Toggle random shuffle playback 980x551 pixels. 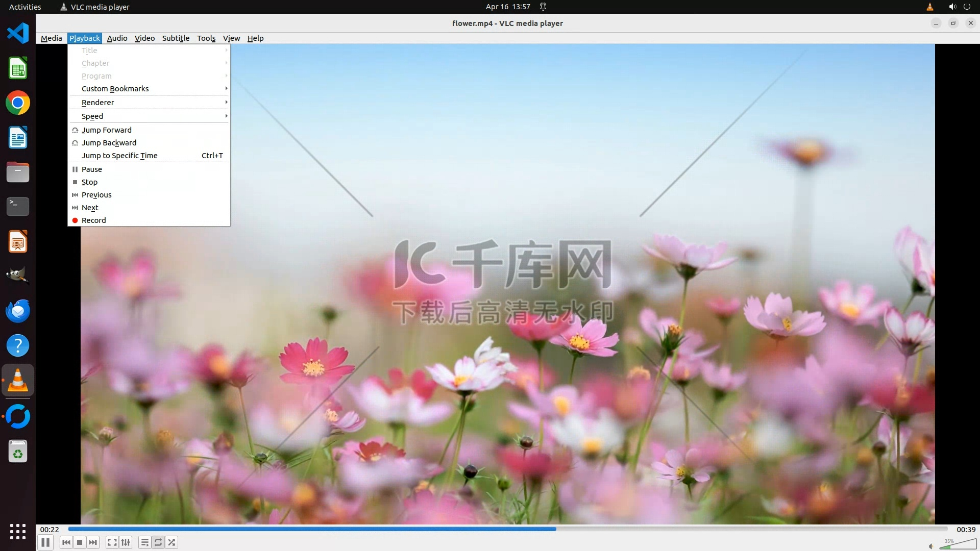tap(172, 542)
